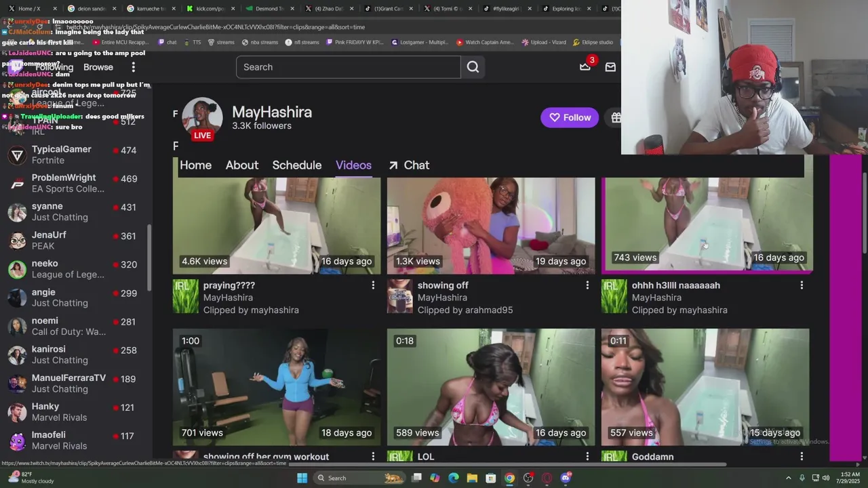Follow MayHashira with the Follow button

click(x=570, y=117)
